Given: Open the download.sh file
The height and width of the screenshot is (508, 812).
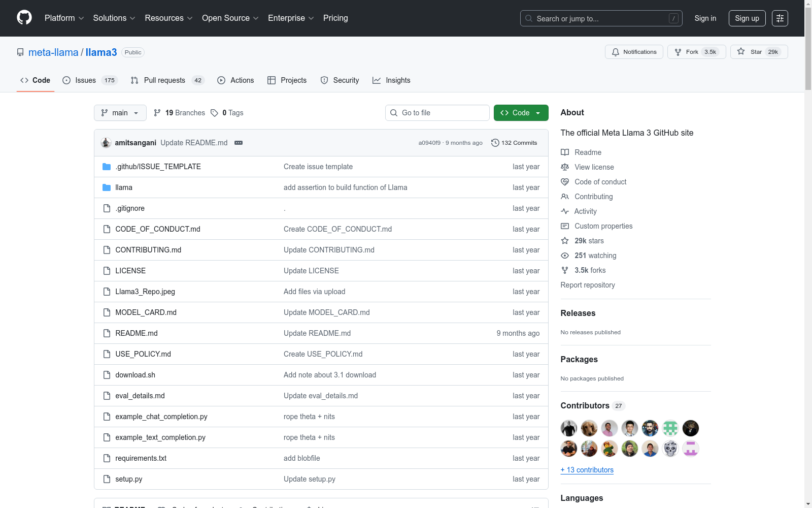Looking at the screenshot, I should [x=136, y=375].
